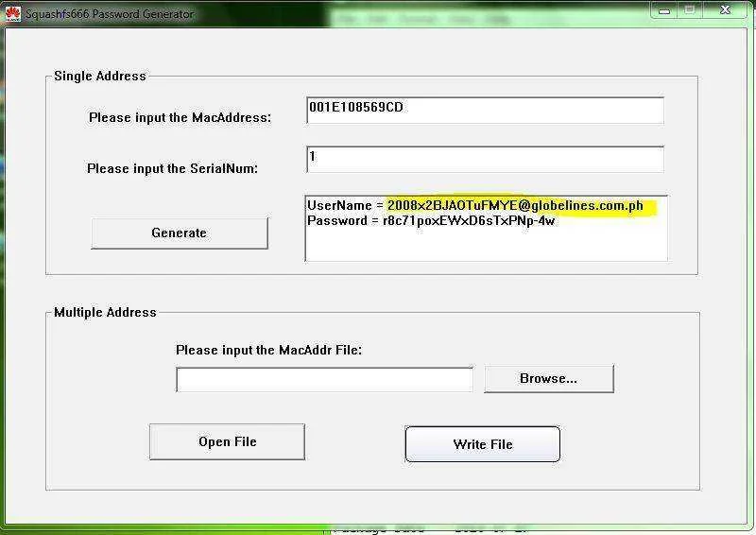Click the 'Multiple Address' group title

click(x=105, y=312)
